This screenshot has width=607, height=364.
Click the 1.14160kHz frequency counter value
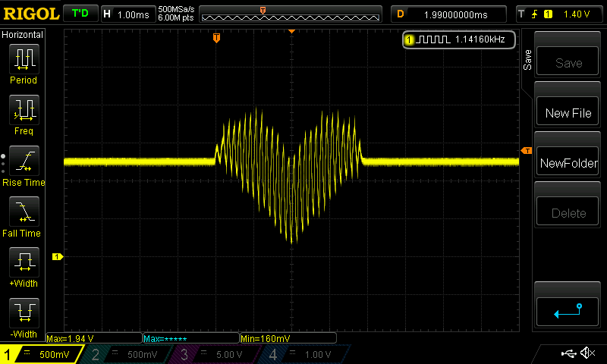point(480,39)
